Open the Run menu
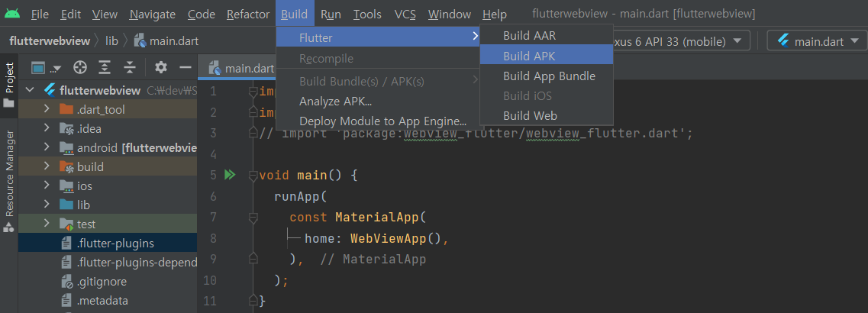 pyautogui.click(x=331, y=15)
